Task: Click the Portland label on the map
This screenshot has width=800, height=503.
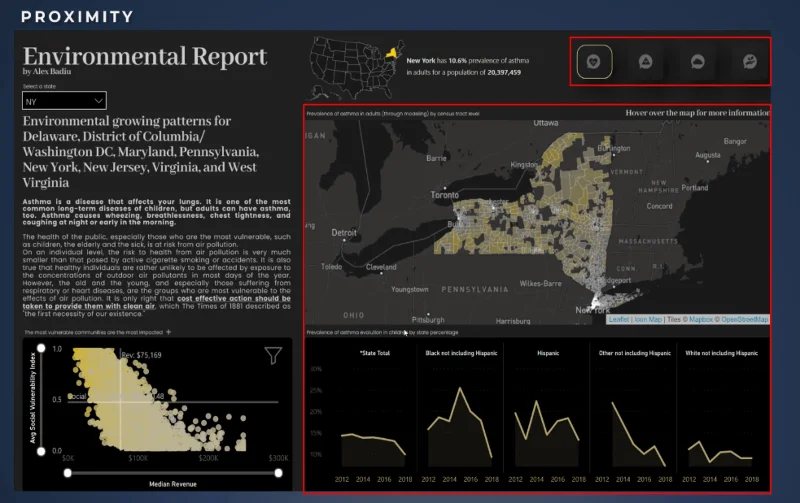Action: pos(694,188)
